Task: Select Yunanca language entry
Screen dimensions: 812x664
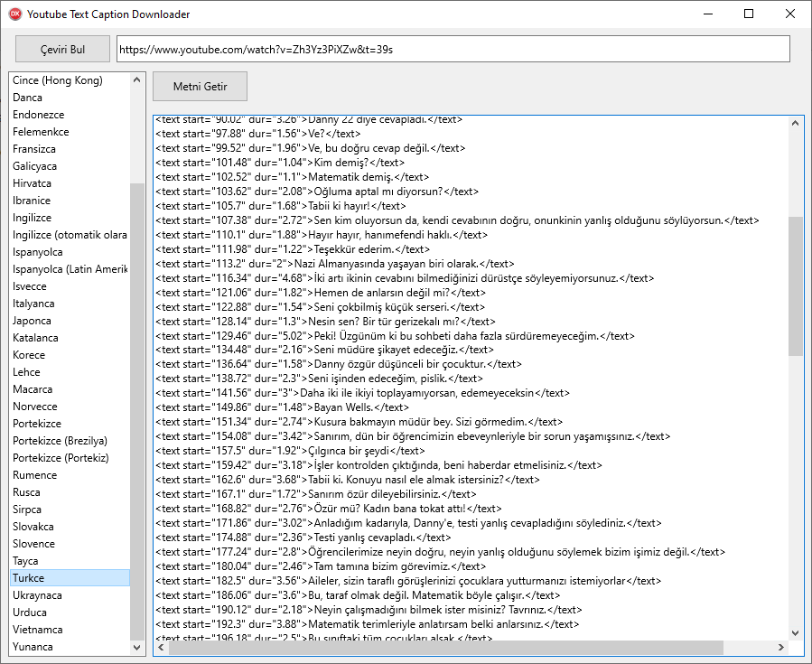Action: [x=70, y=647]
